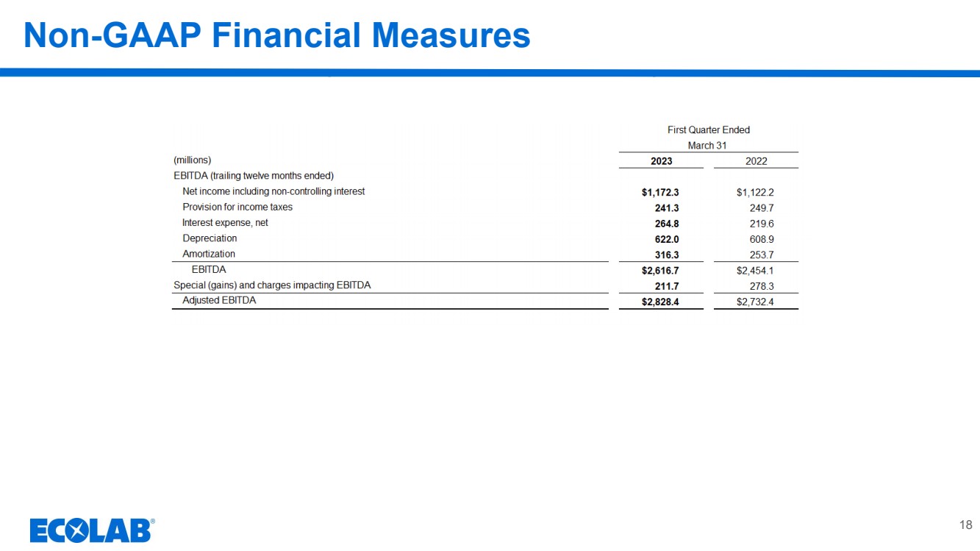Image resolution: width=980 pixels, height=551 pixels.
Task: Click the slide number 18
Action: (966, 525)
